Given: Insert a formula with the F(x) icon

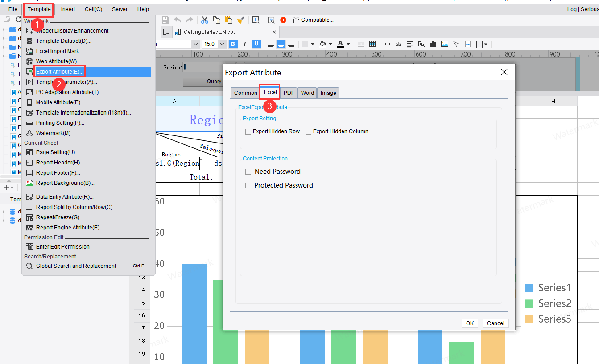Looking at the screenshot, I should 421,44.
